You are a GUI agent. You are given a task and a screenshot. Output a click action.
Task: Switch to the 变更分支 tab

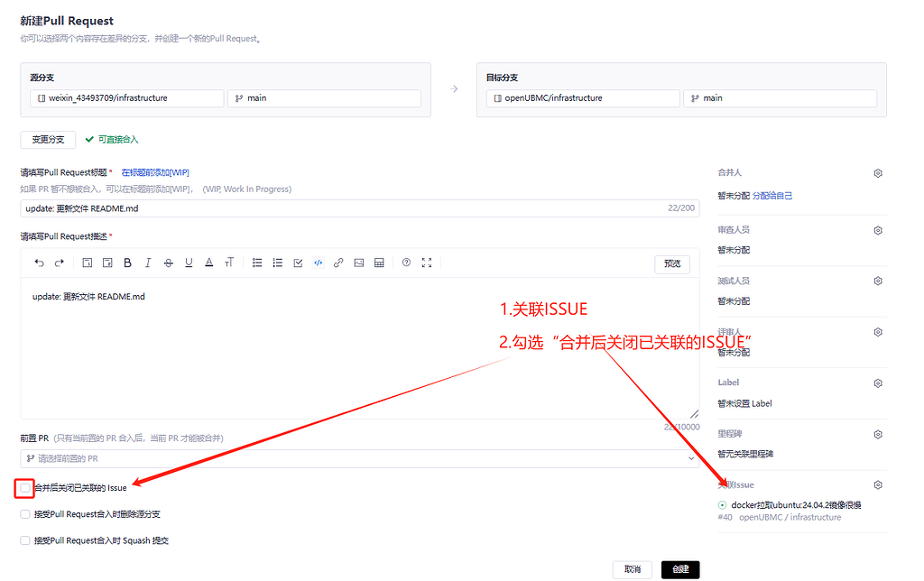click(47, 139)
